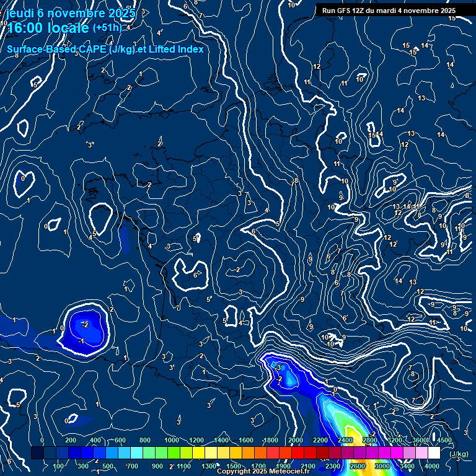Click the 2100 value below the legend

pos(308,466)
